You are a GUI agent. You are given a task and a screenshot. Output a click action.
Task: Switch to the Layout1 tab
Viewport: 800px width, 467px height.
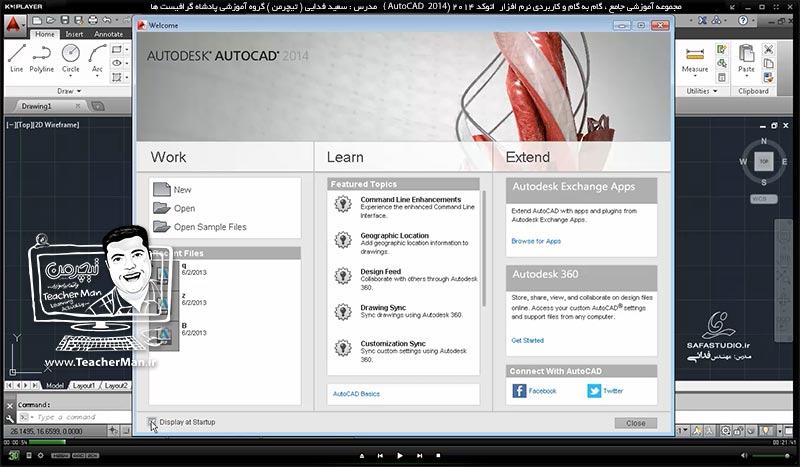(84, 386)
